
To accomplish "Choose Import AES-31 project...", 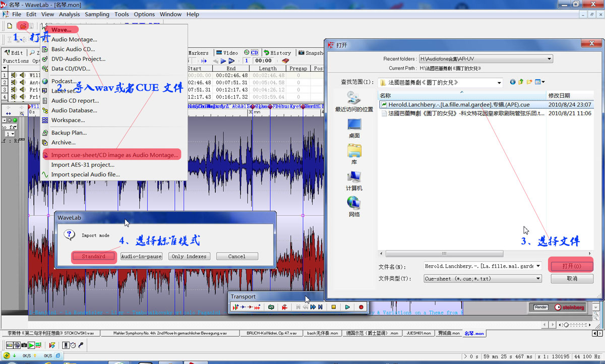I will (x=83, y=165).
